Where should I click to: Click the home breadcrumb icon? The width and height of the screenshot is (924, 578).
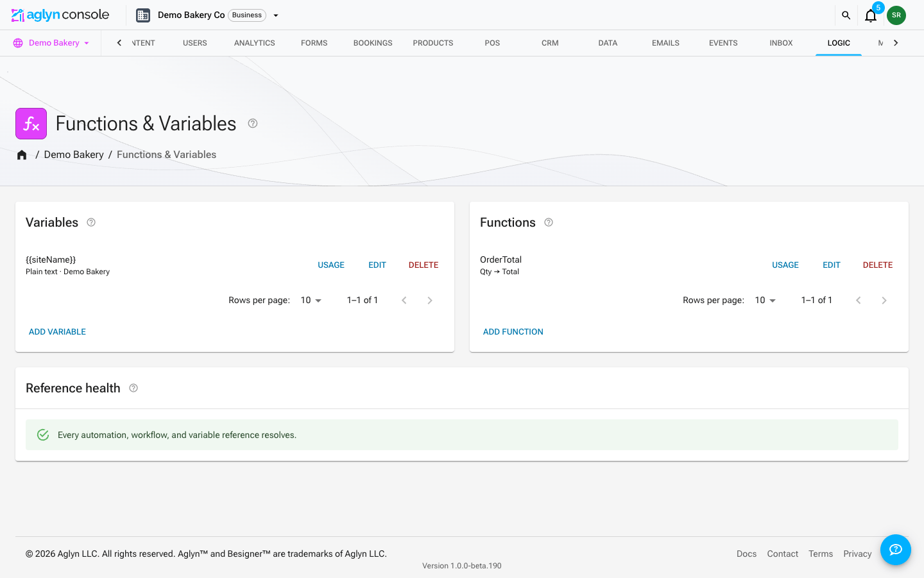[x=22, y=155]
